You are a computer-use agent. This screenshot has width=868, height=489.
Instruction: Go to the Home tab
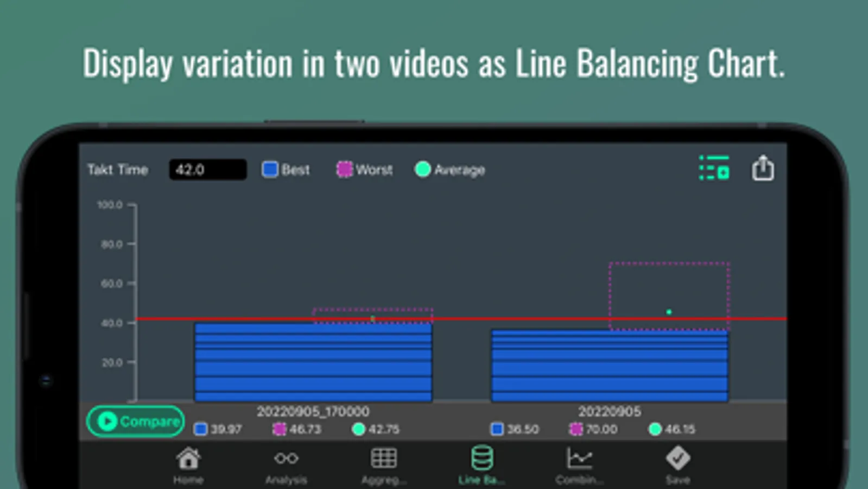point(188,466)
